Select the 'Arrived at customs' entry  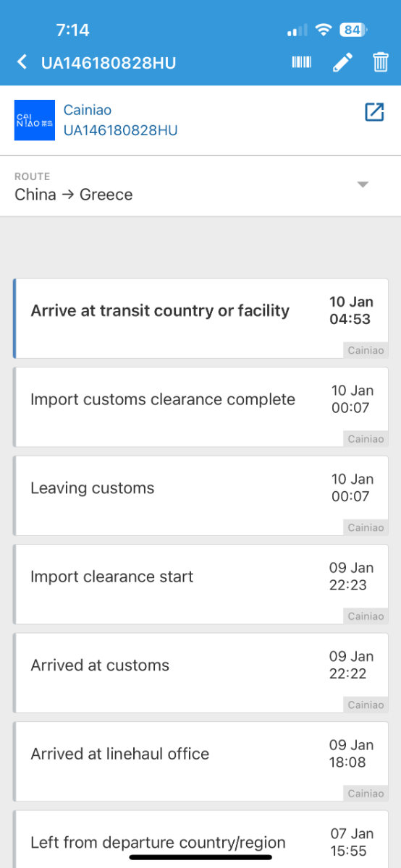point(200,673)
